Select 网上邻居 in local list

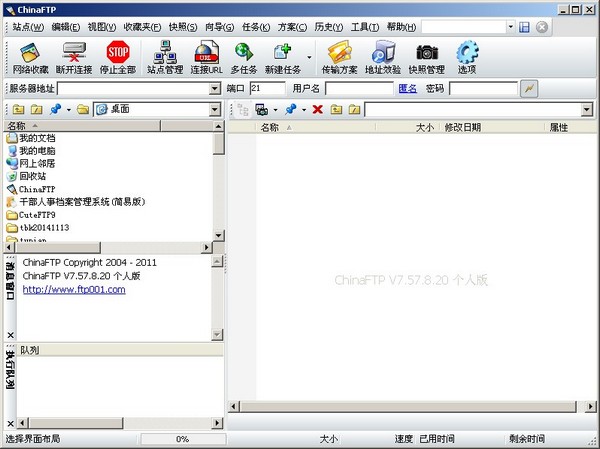click(x=31, y=163)
